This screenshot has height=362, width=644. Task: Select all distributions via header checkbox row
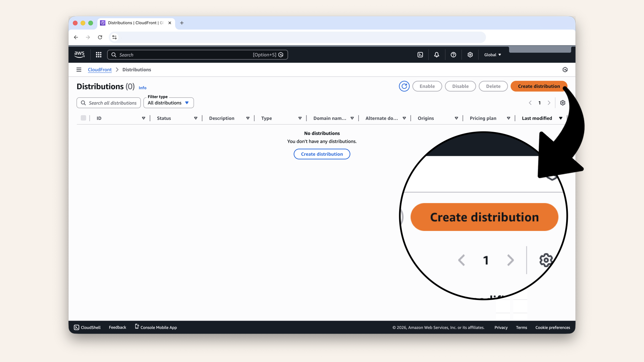pyautogui.click(x=83, y=118)
